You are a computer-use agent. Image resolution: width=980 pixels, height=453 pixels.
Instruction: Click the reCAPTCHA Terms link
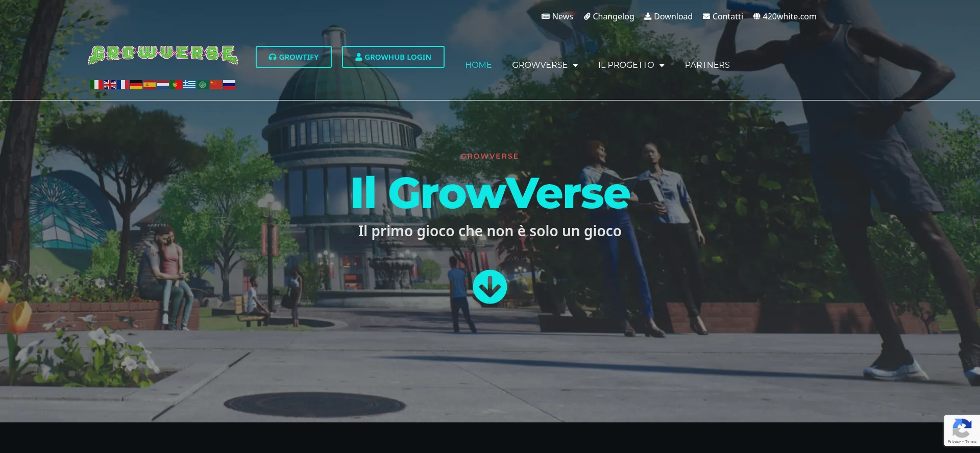[971, 442]
